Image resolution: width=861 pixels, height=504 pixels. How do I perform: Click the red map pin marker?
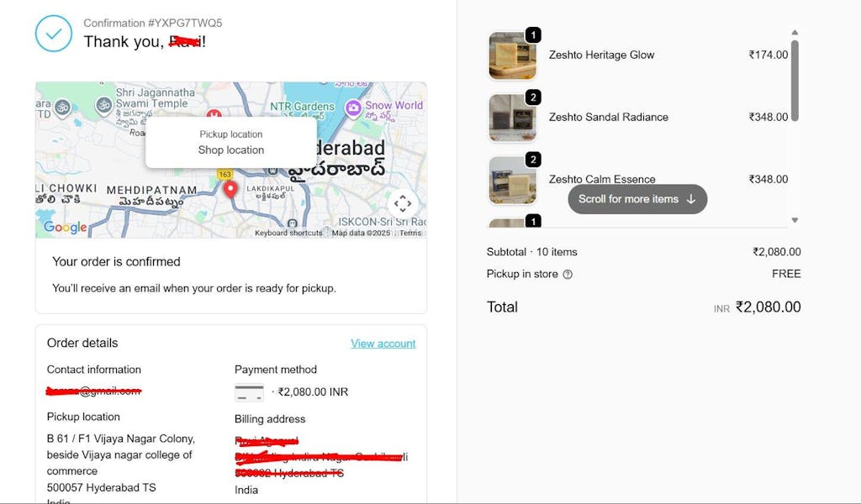point(231,188)
